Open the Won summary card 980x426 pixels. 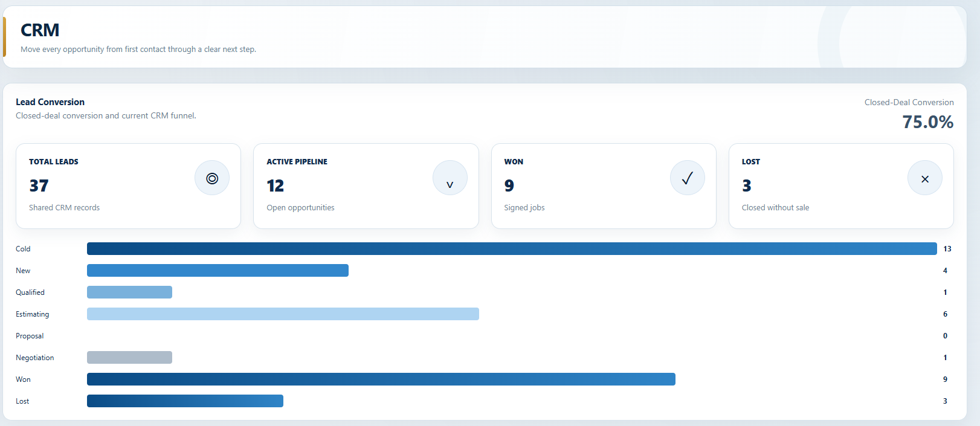tap(604, 186)
